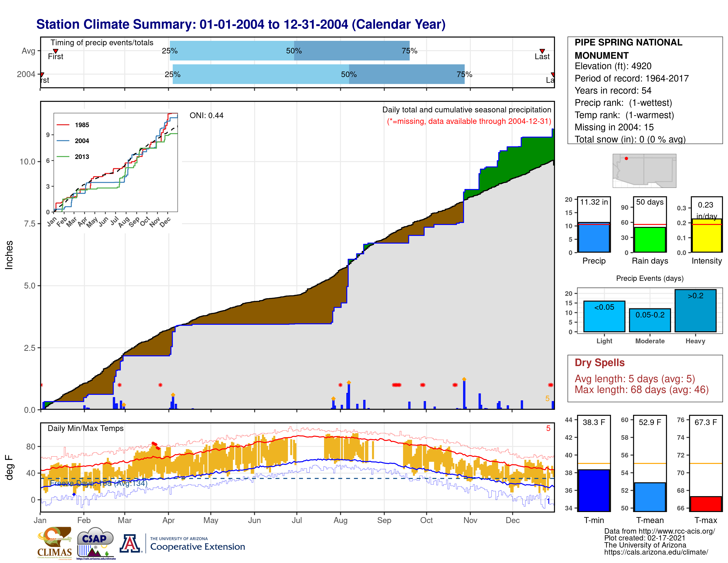Click the >0.2 Heavy events bar

click(x=695, y=310)
